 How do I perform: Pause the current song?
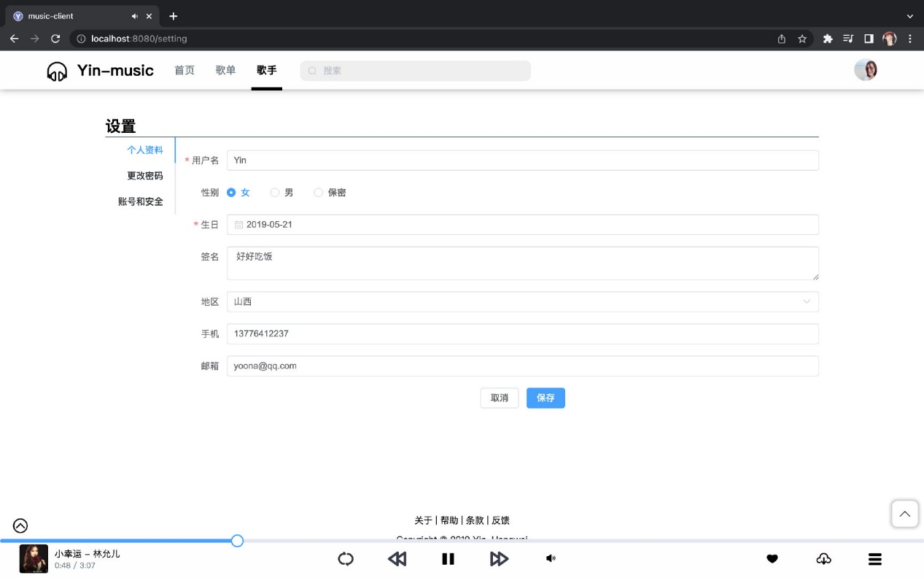tap(448, 559)
